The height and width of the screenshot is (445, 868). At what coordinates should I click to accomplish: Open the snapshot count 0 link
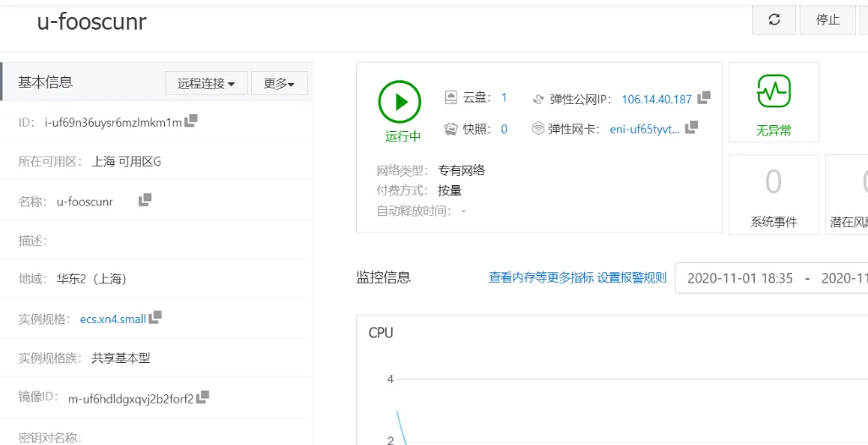(x=505, y=129)
